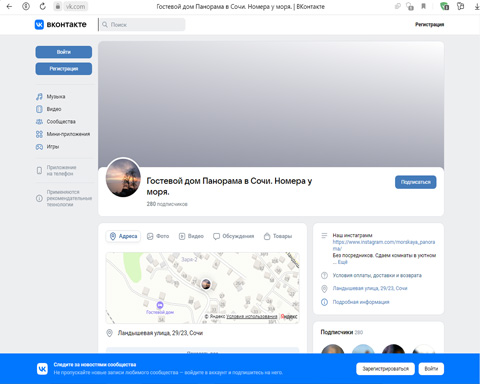Click Применяются рекомендательные технологии text
This screenshot has height=384, width=480.
pyautogui.click(x=69, y=198)
